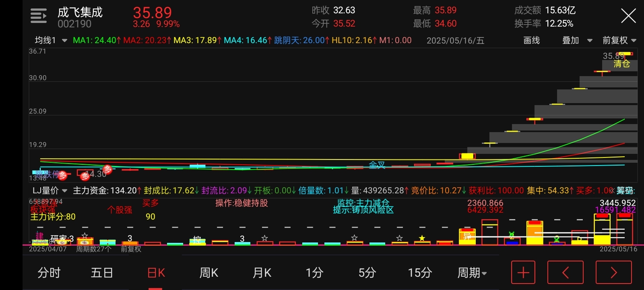Close the landscape chart view
644x290 pixels.
coord(628,16)
